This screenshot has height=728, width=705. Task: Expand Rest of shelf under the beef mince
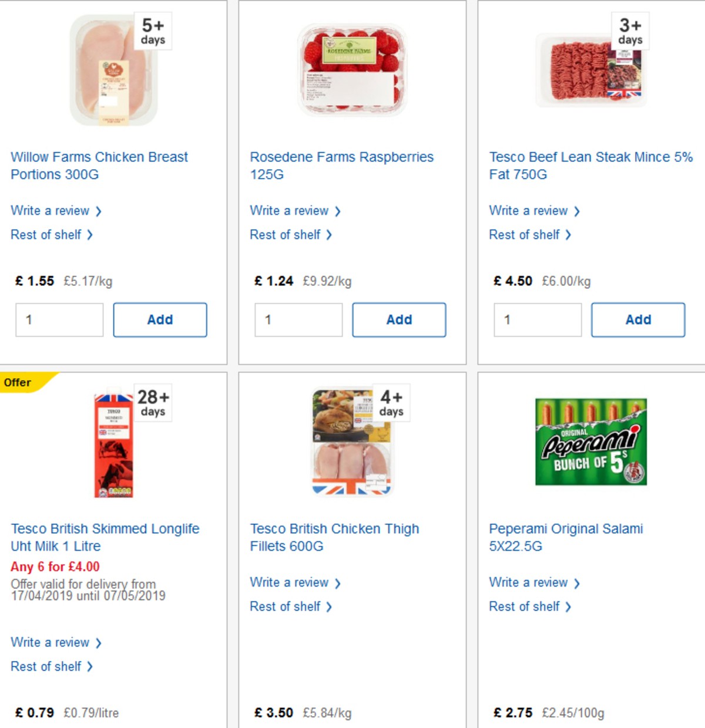tap(525, 235)
